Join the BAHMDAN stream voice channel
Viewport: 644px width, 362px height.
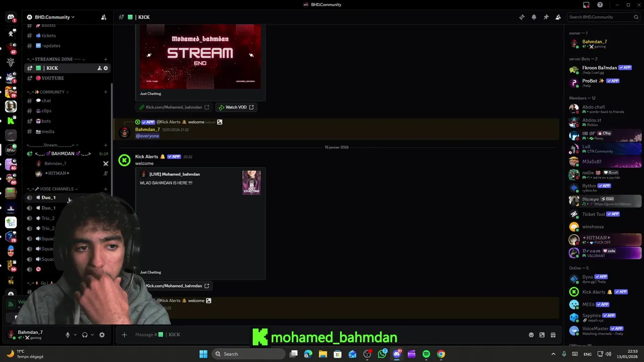click(68, 153)
